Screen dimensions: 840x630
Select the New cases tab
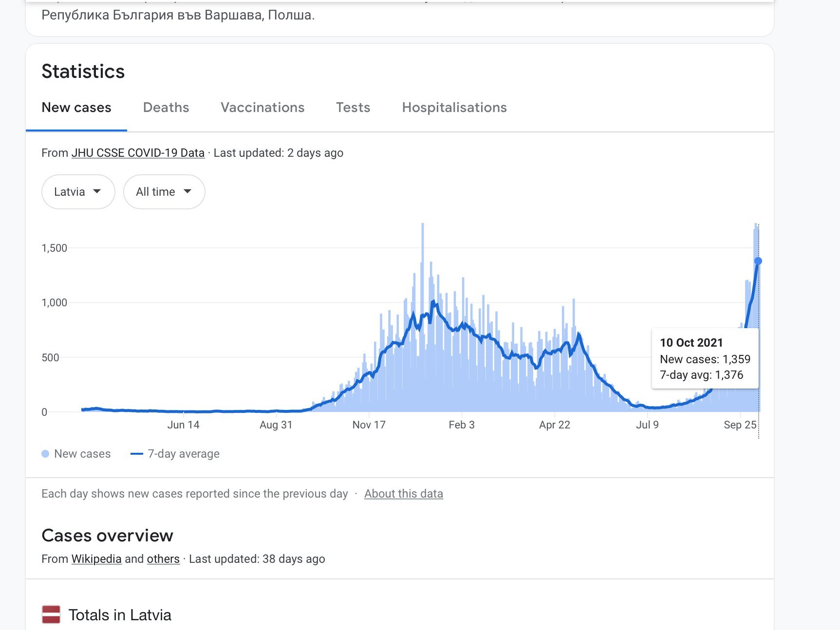click(76, 108)
